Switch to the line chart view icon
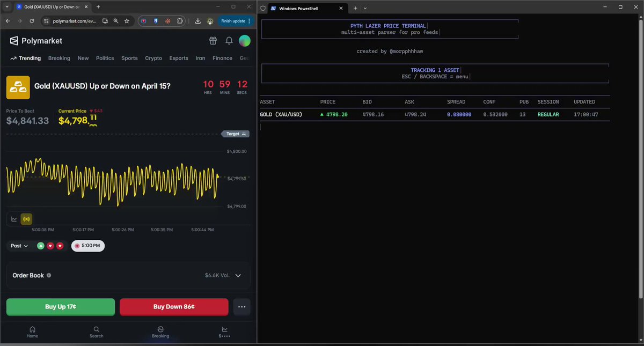 14,219
